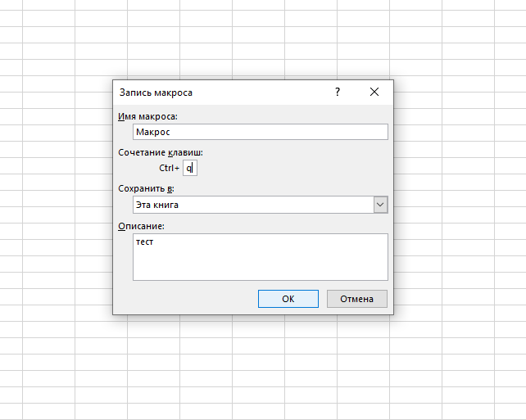Click the Описание label
Viewport: 526px width, 420px height.
(141, 226)
